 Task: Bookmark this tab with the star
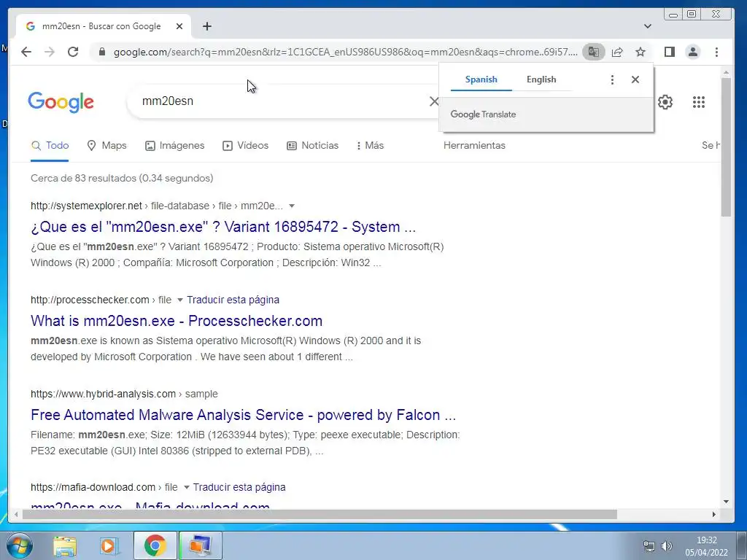[x=640, y=52]
